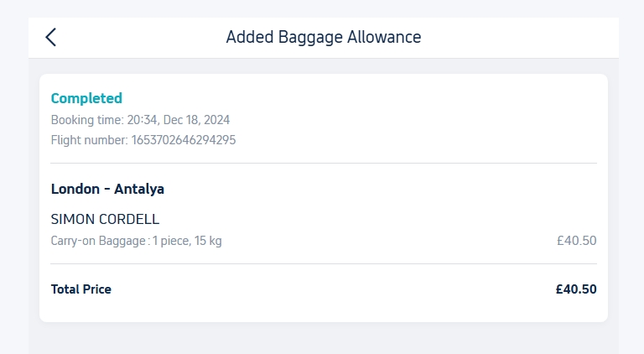Select the bold £40.50 total amount
This screenshot has height=354, width=644.
[x=575, y=289]
